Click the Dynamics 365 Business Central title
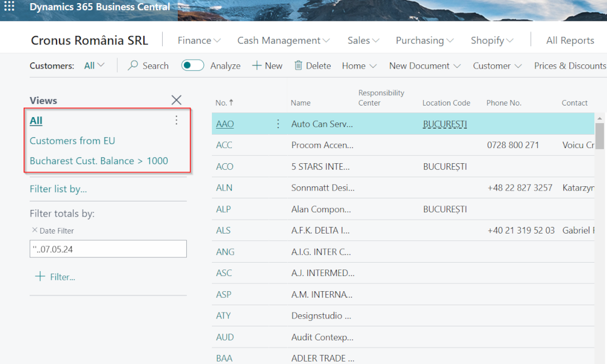This screenshot has width=607, height=364. pyautogui.click(x=100, y=7)
